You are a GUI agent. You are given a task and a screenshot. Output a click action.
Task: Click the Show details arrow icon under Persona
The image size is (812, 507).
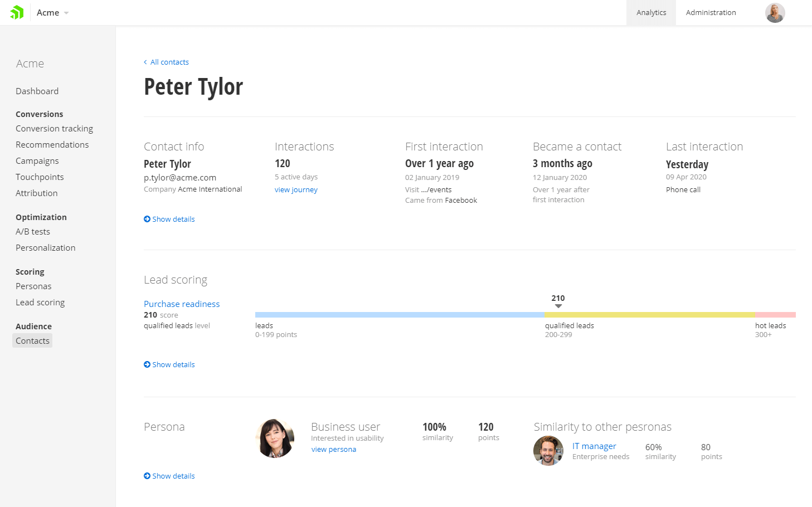(x=147, y=475)
